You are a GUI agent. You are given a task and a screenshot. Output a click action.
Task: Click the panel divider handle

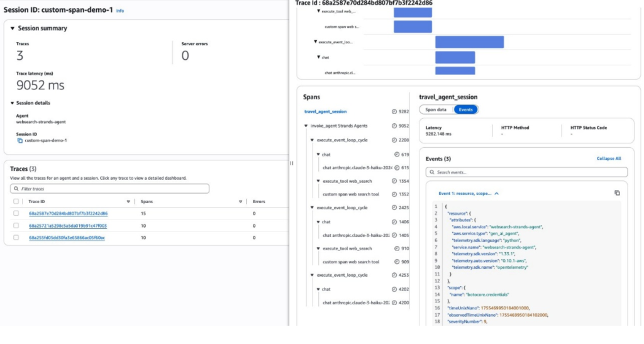pos(292,163)
